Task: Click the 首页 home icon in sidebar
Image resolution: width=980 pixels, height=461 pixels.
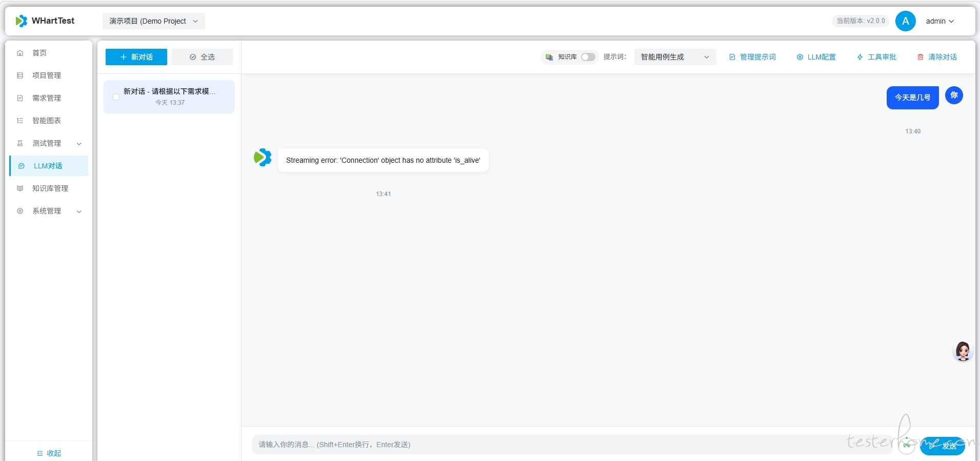Action: [x=20, y=53]
